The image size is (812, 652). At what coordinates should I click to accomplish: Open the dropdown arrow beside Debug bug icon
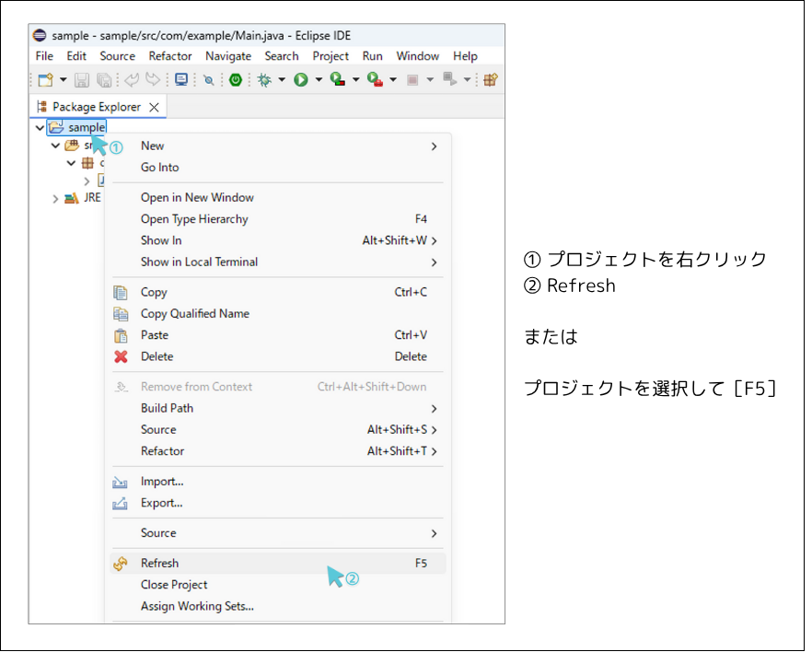click(x=282, y=80)
